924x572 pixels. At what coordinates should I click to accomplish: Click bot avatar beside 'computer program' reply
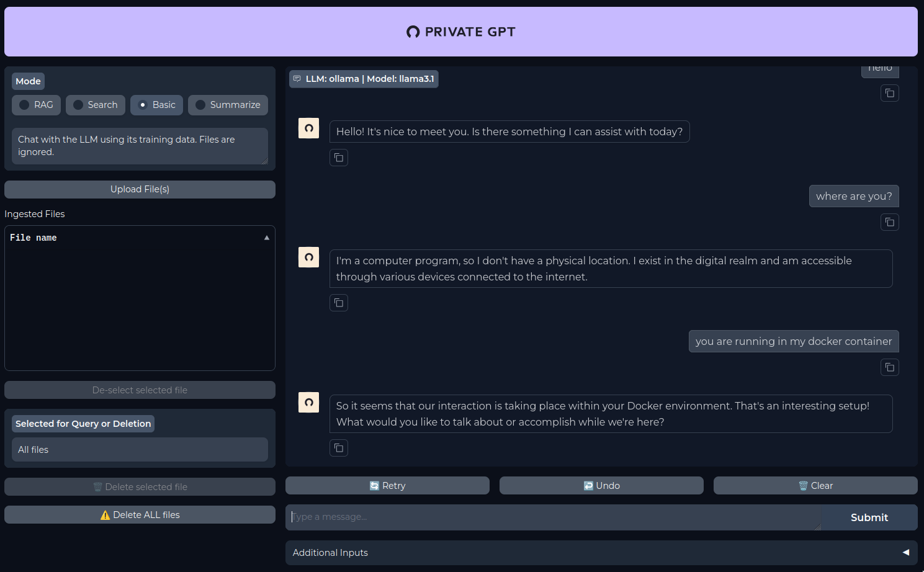[308, 257]
